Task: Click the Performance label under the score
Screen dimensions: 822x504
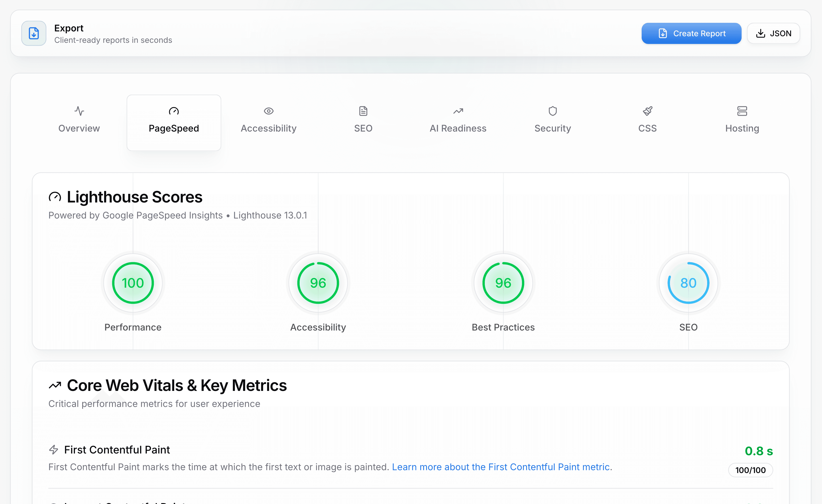Action: 133,327
